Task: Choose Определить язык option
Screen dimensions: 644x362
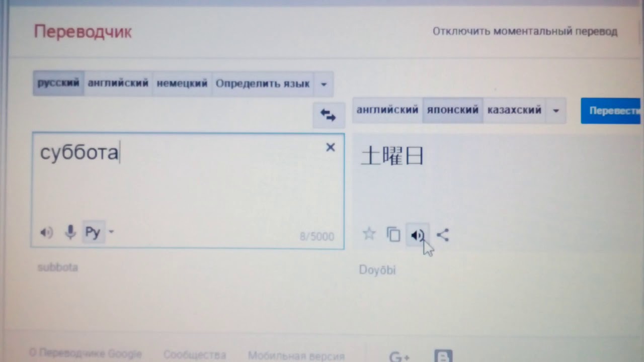Action: point(263,83)
